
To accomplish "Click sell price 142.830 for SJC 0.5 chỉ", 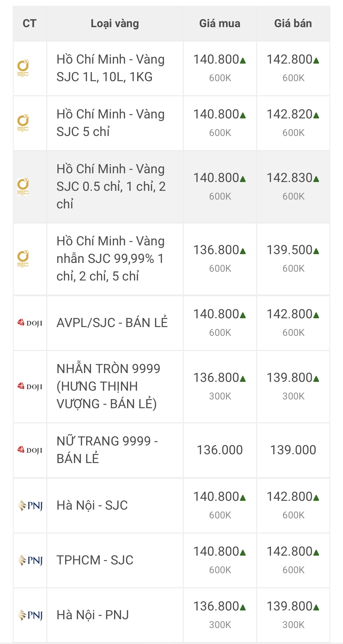I will coord(290,178).
